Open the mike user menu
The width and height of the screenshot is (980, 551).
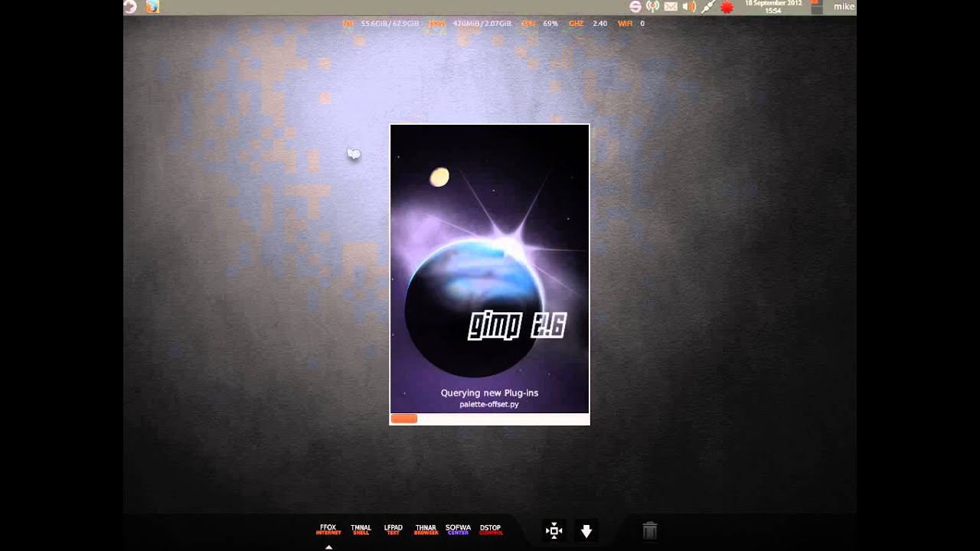(844, 7)
